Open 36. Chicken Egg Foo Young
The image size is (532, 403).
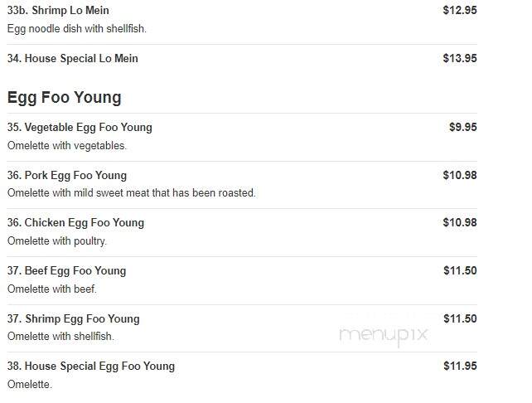[x=75, y=223]
